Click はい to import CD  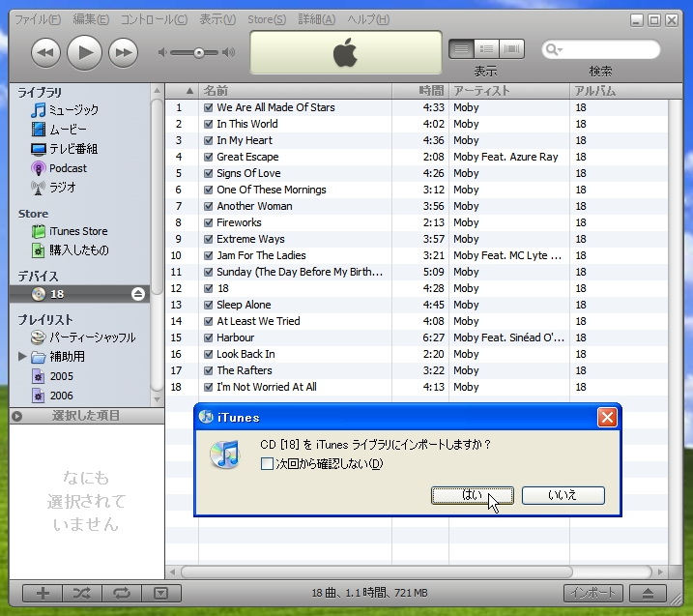tap(473, 495)
